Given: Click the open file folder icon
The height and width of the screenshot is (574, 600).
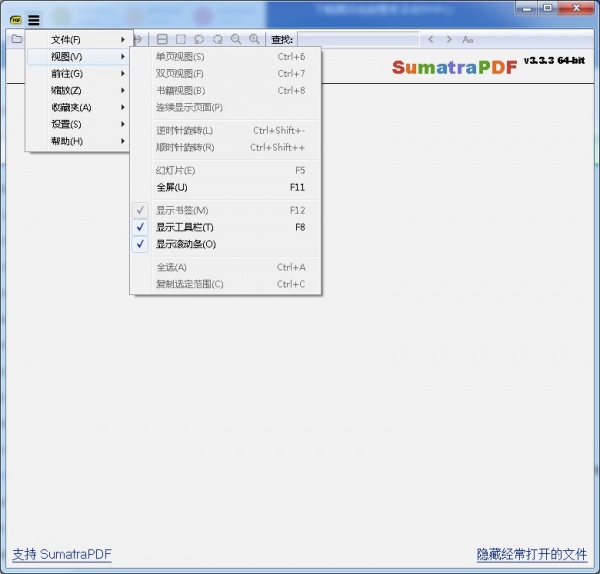Looking at the screenshot, I should point(16,39).
